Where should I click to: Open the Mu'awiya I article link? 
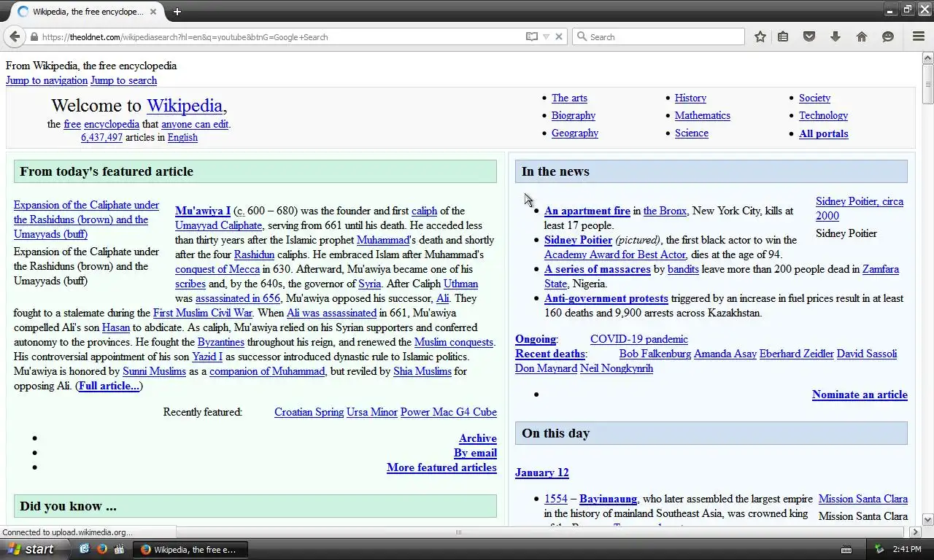[203, 211]
